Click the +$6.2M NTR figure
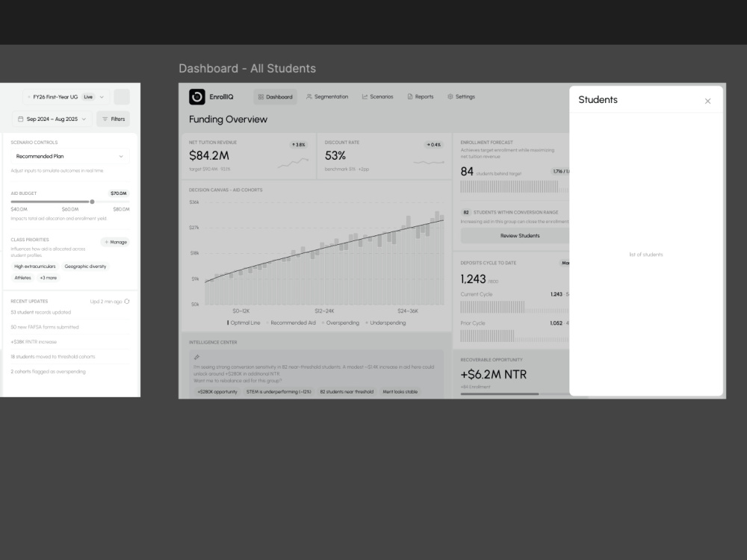 click(494, 375)
